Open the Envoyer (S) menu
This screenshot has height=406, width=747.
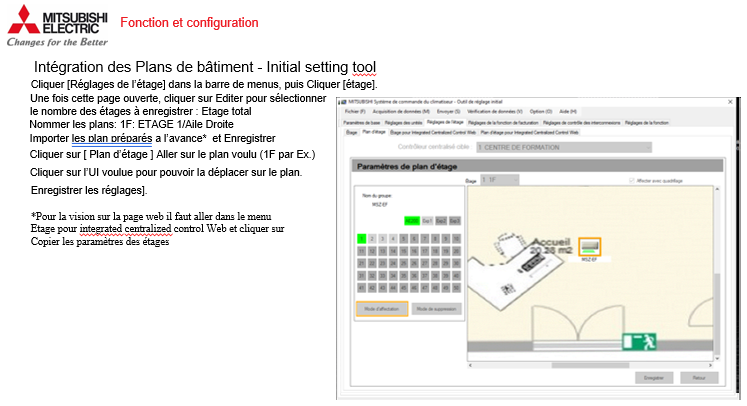(448, 112)
